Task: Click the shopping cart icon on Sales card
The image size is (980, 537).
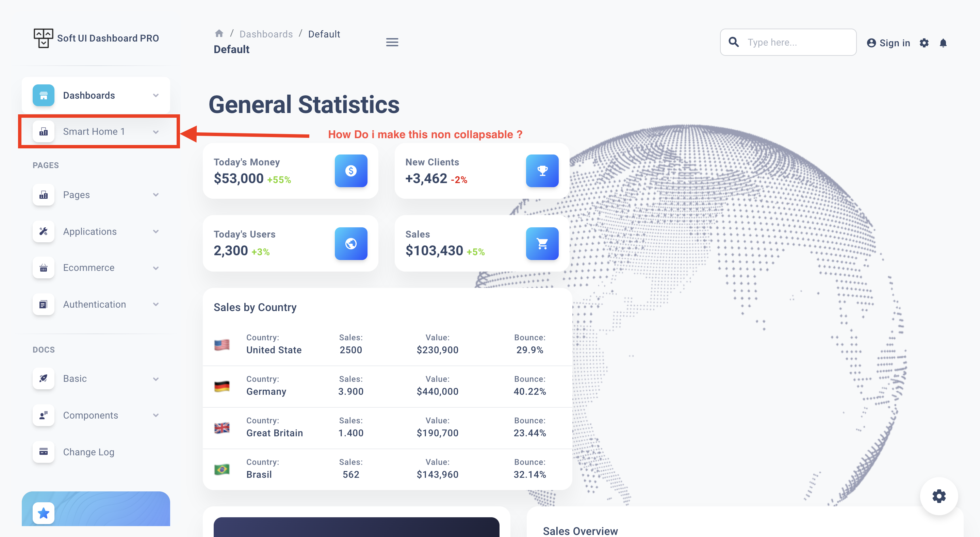Action: point(542,244)
